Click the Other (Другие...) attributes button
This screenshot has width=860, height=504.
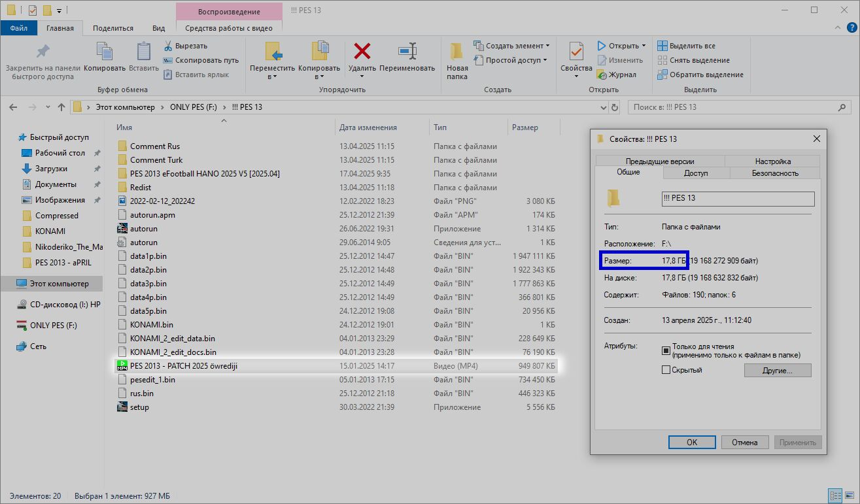tap(778, 370)
